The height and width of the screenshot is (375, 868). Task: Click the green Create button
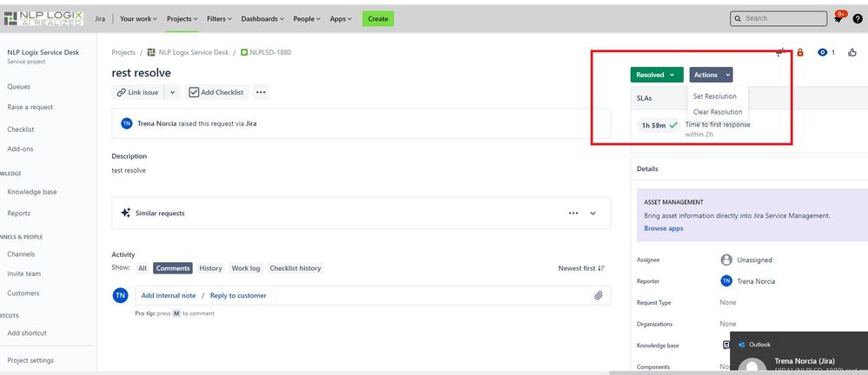click(378, 19)
